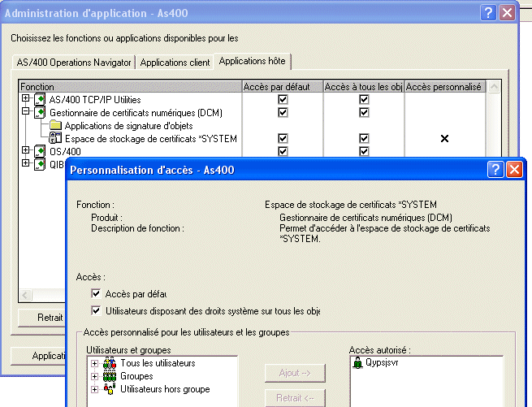Screen dimensions: 532x407
Task: Toggle Accès par défaut for Gestionnaire de certificats
Action: [x=283, y=112]
